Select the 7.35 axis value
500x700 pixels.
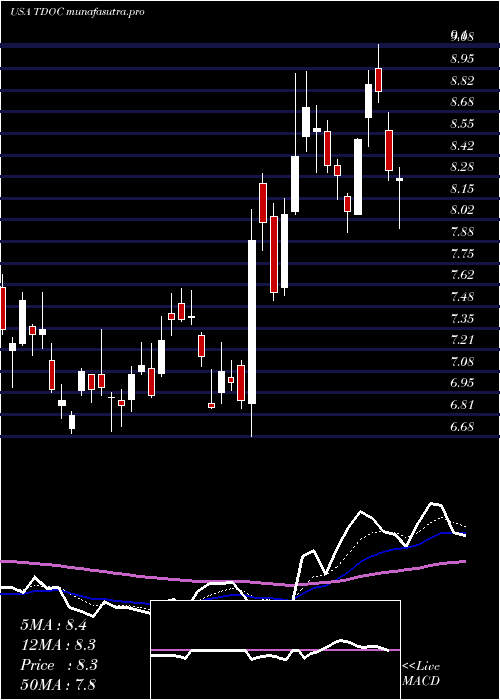pyautogui.click(x=462, y=318)
